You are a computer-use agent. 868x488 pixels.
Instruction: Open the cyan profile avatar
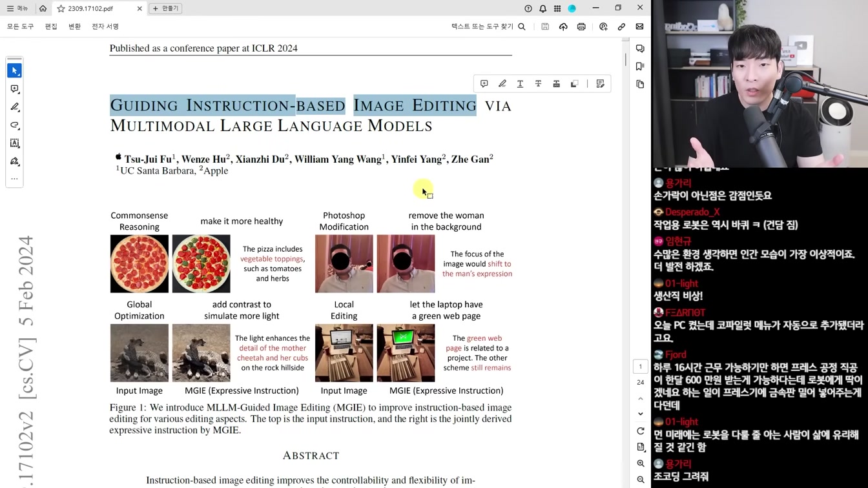[x=572, y=8]
